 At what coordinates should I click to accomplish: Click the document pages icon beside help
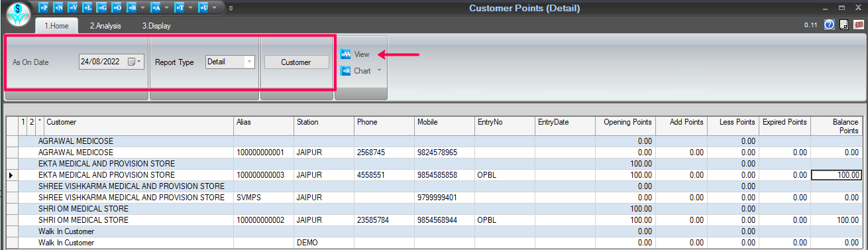[x=844, y=25]
